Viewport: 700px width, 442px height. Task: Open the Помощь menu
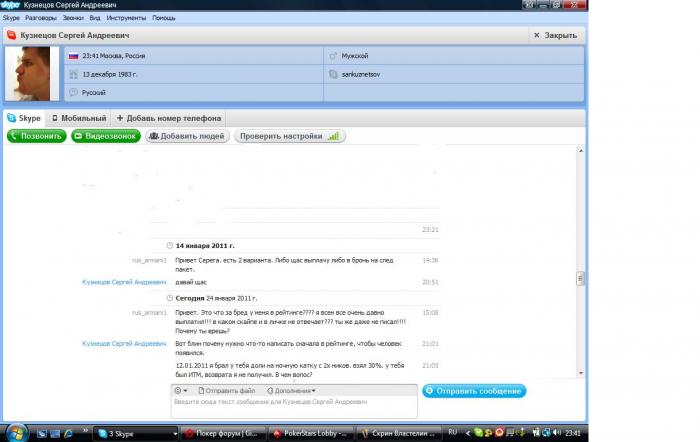pyautogui.click(x=163, y=18)
